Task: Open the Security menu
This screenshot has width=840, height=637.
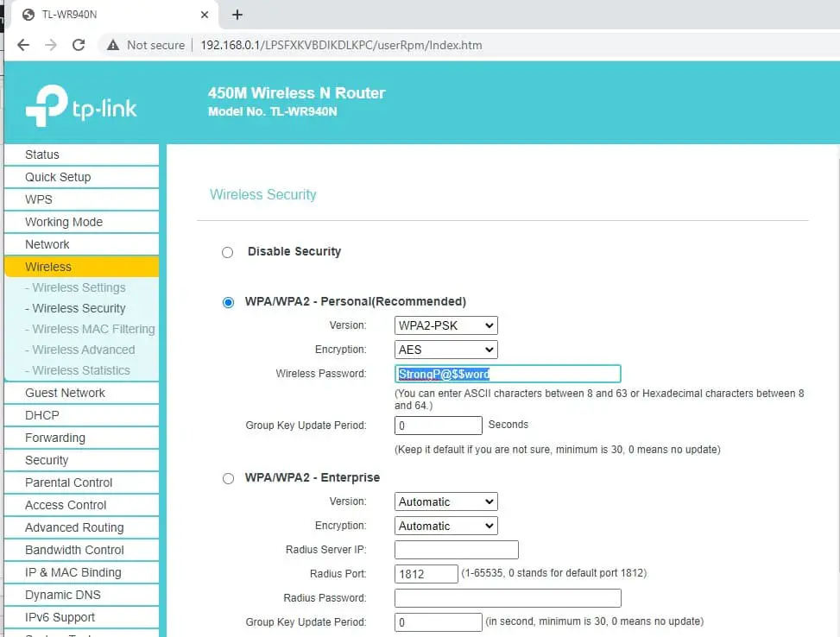Action: [x=81, y=461]
